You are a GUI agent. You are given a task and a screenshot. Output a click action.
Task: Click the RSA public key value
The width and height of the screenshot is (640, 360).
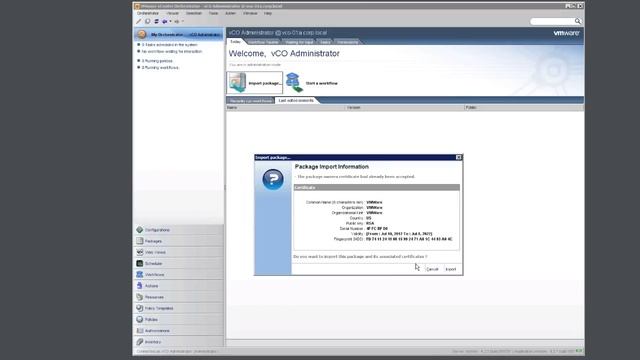click(x=370, y=223)
